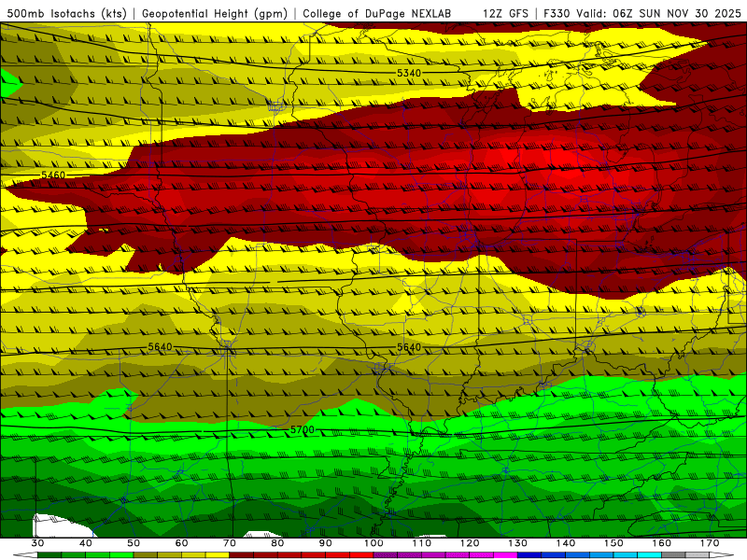Image resolution: width=747 pixels, height=560 pixels.
Task: Click the 5460 height contour label
Action: pyautogui.click(x=53, y=175)
